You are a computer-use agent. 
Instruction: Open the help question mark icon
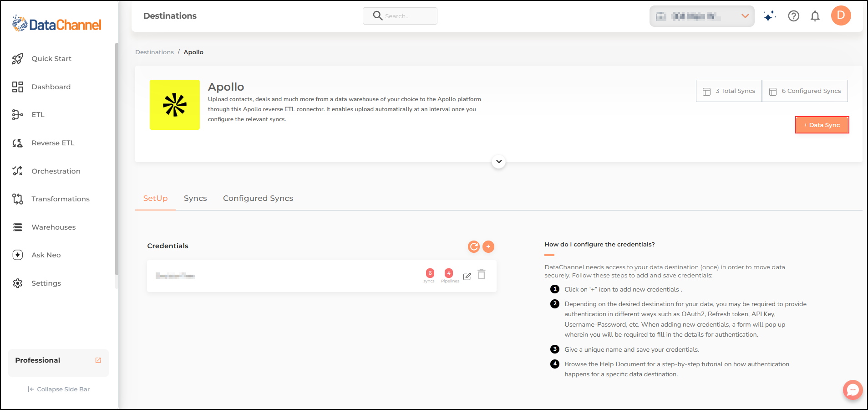[x=794, y=16]
